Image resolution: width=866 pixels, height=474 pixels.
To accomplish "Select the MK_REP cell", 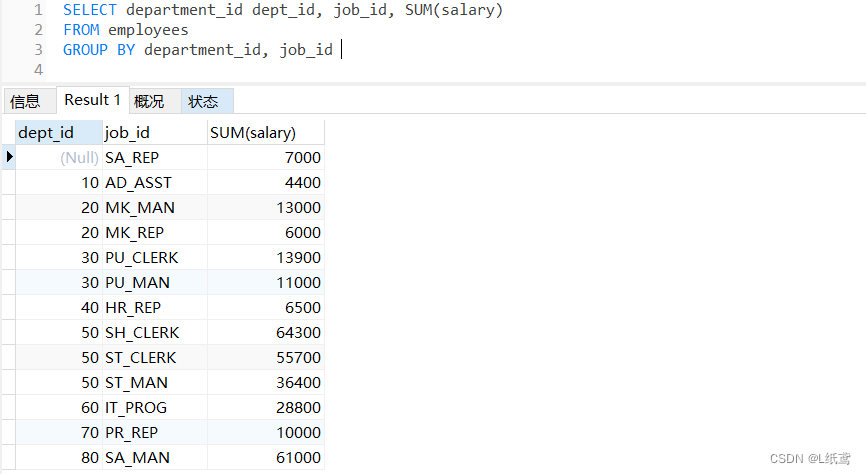I will tap(155, 233).
